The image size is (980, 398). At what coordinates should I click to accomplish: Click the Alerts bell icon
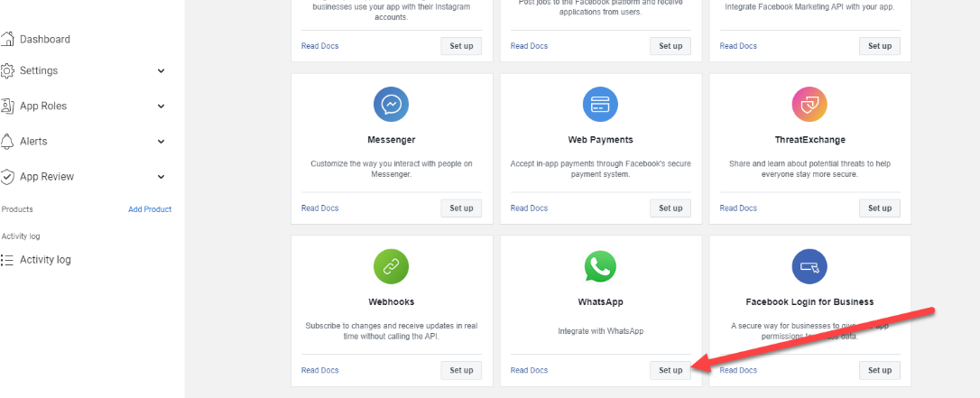coord(7,141)
